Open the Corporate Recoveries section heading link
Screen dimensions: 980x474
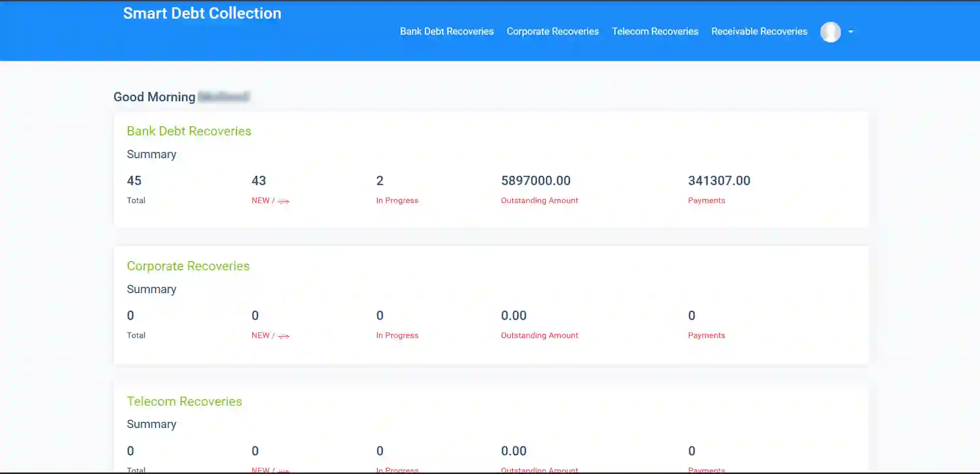click(x=188, y=266)
